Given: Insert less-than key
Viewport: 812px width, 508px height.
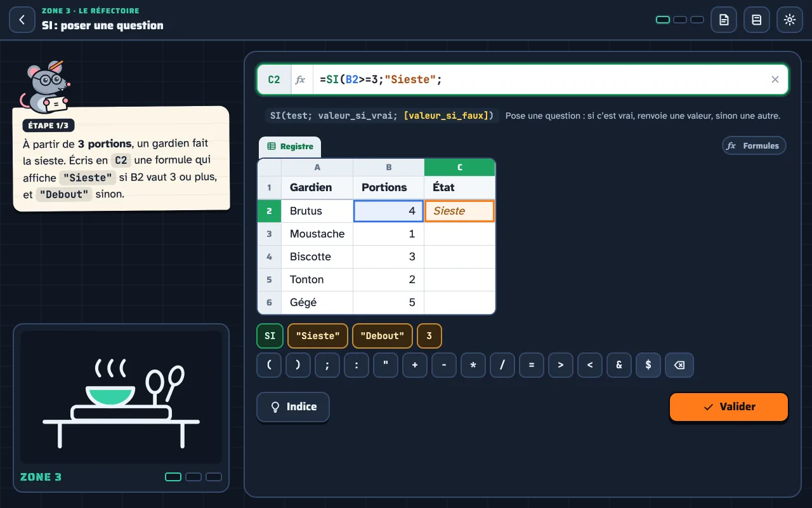Looking at the screenshot, I should tap(590, 365).
